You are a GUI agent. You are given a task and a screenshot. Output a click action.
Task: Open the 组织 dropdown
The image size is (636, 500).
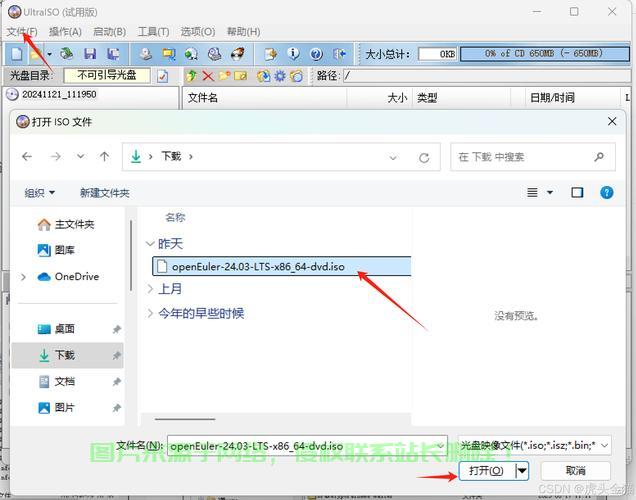[x=39, y=193]
